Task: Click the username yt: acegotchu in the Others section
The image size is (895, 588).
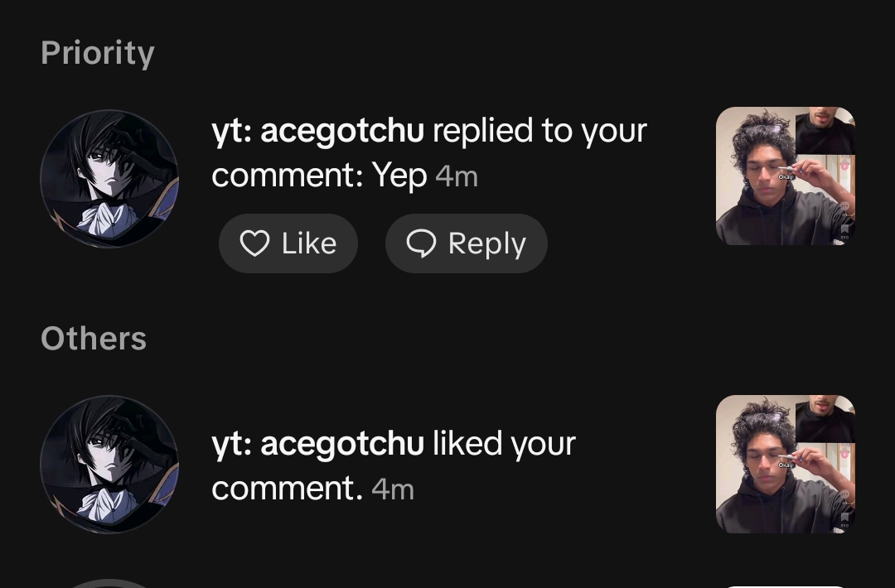Action: [x=317, y=445]
